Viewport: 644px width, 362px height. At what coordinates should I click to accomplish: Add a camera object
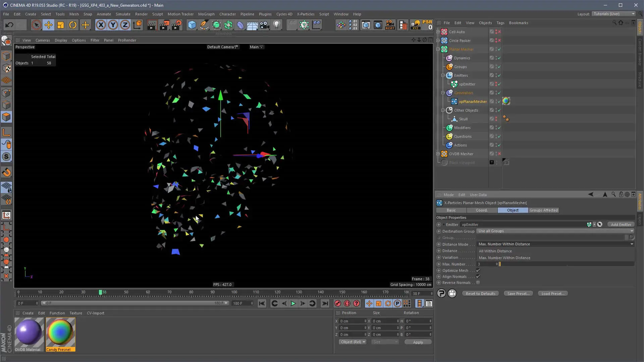pyautogui.click(x=265, y=25)
